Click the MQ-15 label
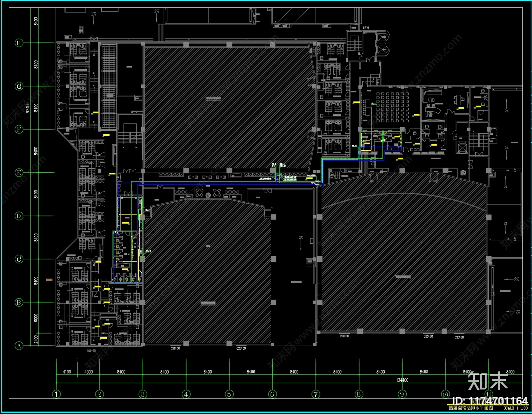532x414 pixels. pos(91,351)
